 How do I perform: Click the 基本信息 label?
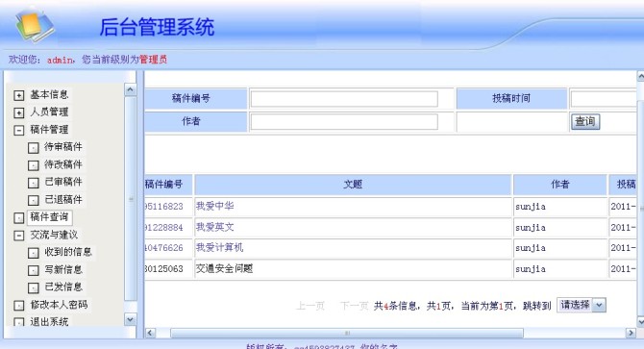[49, 95]
